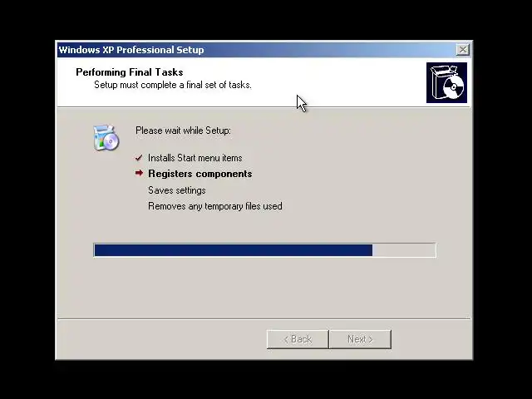
Task: Click the disabled Next button
Action: pos(360,339)
